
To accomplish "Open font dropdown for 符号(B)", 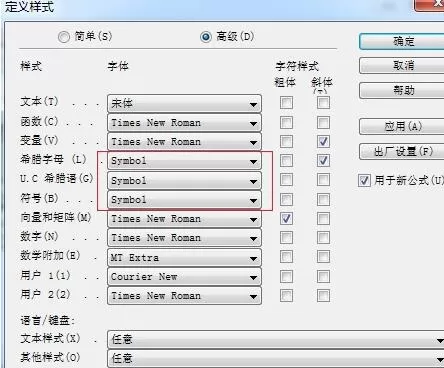I will pyautogui.click(x=184, y=200).
